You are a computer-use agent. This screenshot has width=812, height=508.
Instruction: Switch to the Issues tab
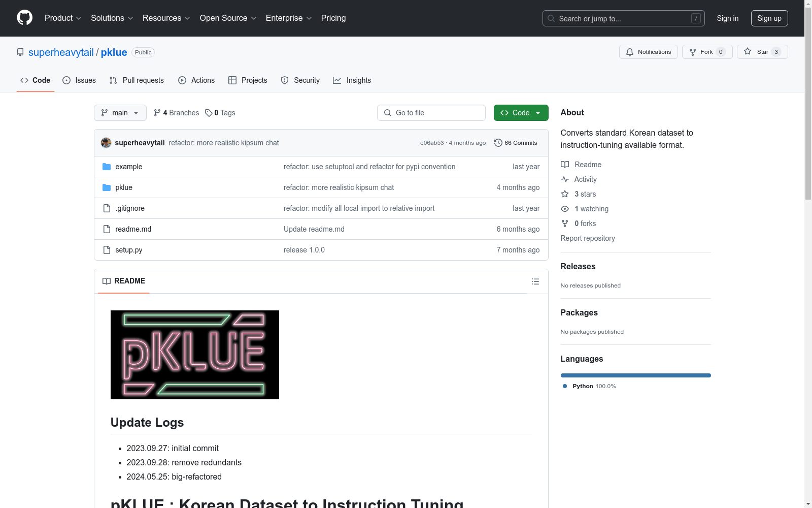tap(79, 80)
